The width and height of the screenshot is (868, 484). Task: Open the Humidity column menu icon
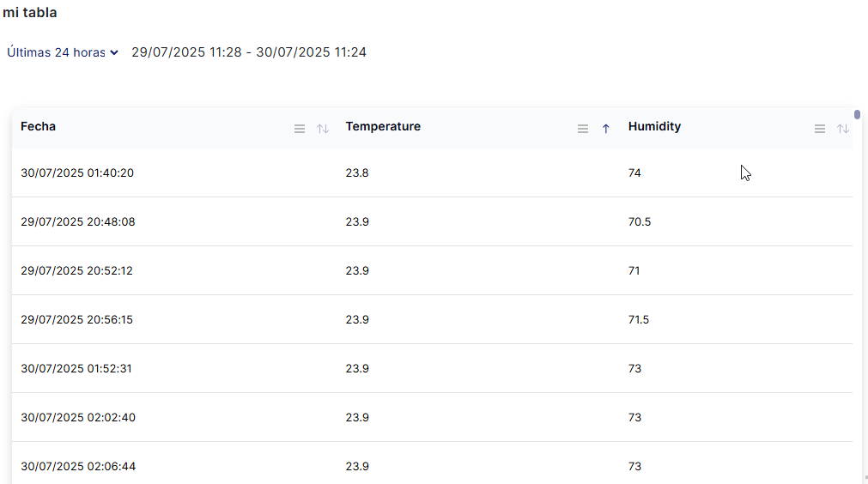(x=820, y=129)
